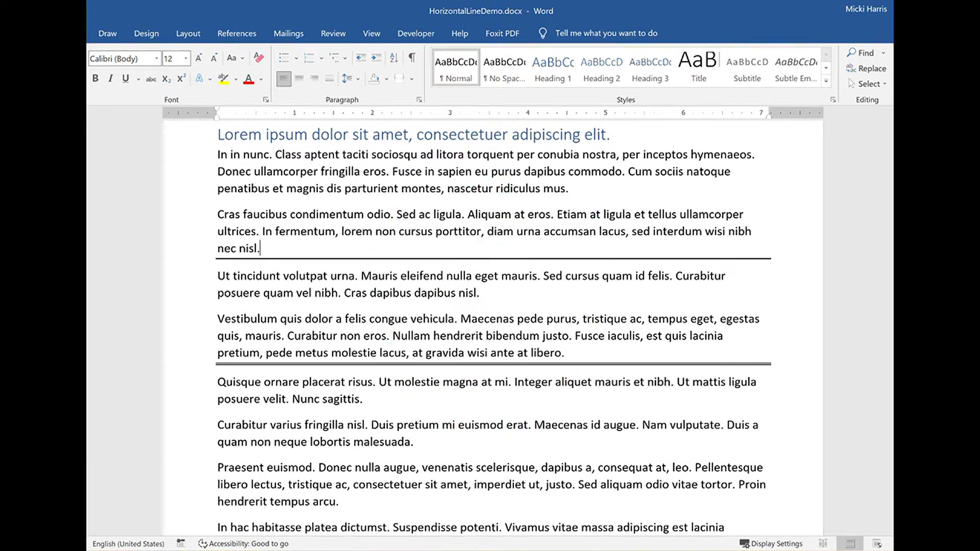Toggle Show/Hide paragraph marks
980x551 pixels.
(x=412, y=58)
